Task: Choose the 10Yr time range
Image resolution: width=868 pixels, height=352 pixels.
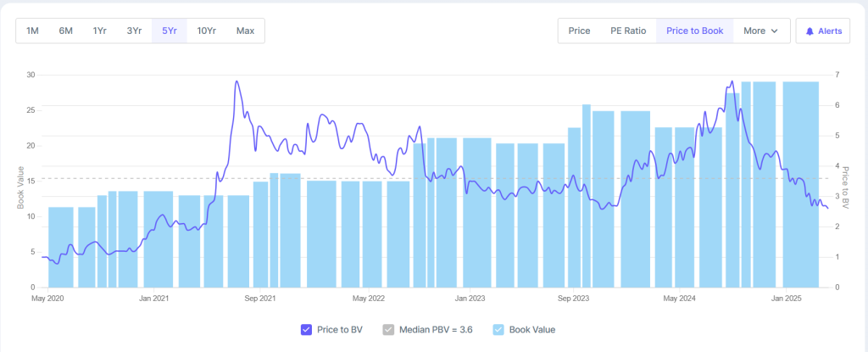Action: [206, 31]
